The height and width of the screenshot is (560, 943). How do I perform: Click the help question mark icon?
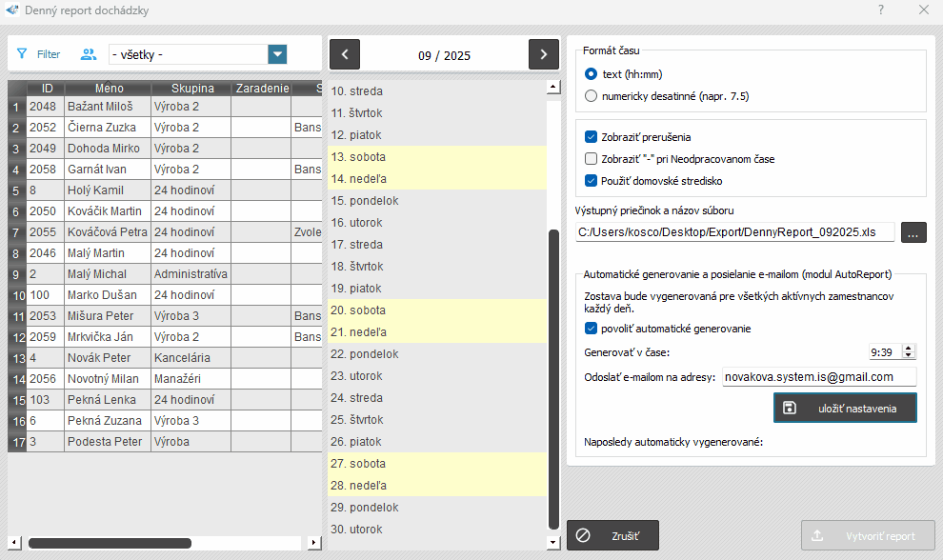880,10
